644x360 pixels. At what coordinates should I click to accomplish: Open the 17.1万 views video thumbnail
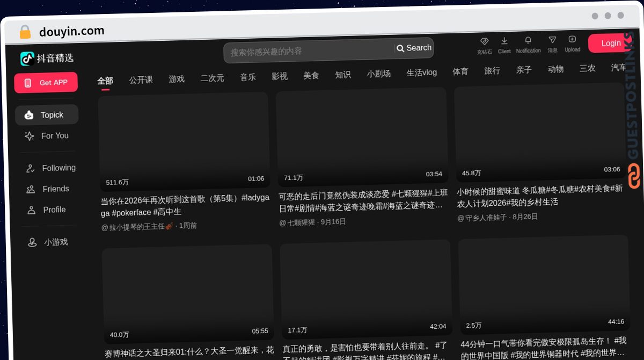click(366, 289)
